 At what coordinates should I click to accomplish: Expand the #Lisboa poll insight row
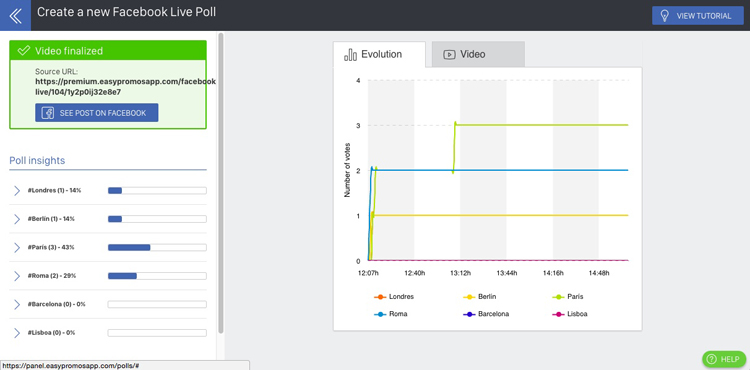pyautogui.click(x=108, y=333)
